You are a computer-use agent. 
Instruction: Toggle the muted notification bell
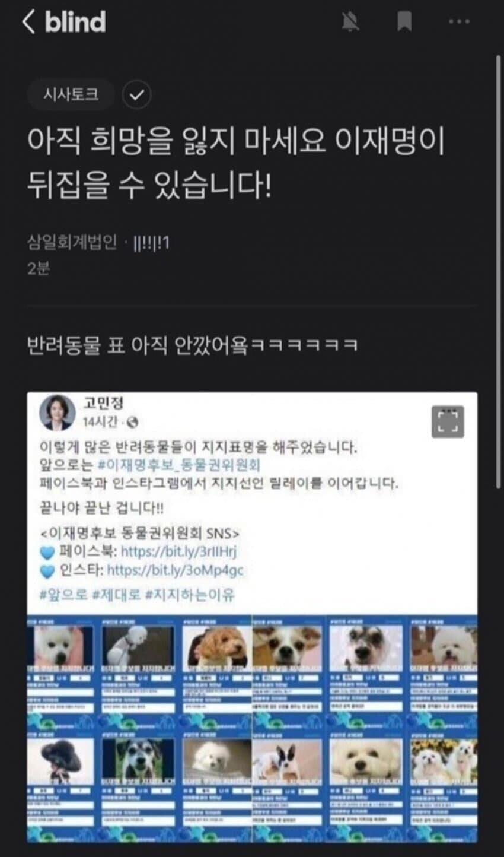(350, 23)
